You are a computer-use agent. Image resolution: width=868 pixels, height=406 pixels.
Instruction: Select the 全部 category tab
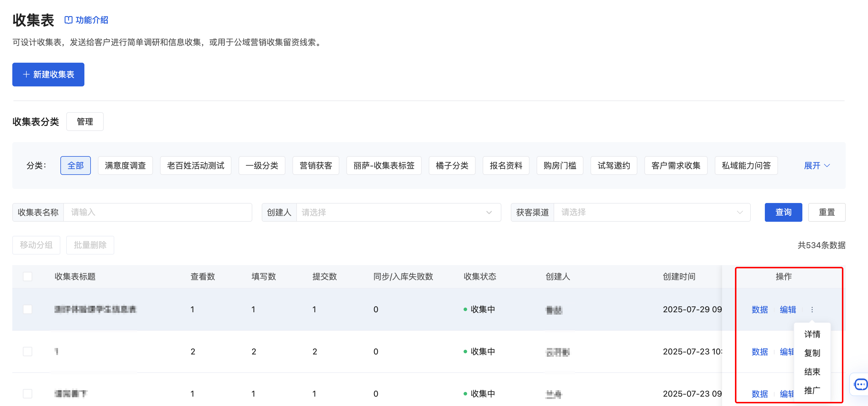click(x=76, y=166)
